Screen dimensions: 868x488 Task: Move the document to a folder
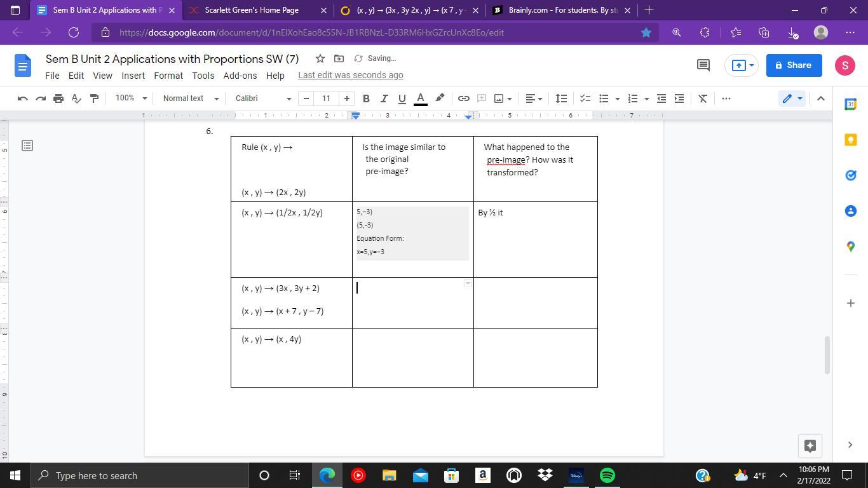pyautogui.click(x=339, y=58)
